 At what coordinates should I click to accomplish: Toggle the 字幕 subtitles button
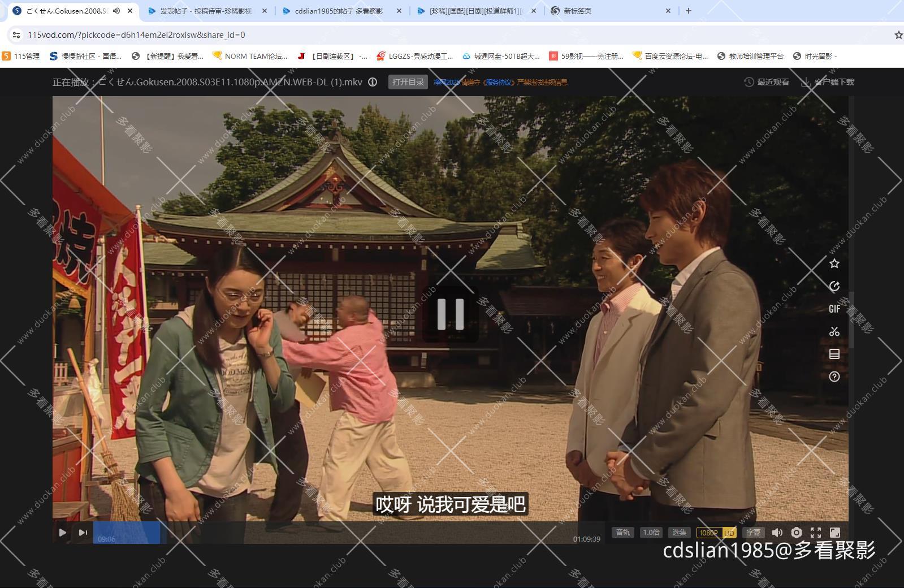click(x=753, y=533)
